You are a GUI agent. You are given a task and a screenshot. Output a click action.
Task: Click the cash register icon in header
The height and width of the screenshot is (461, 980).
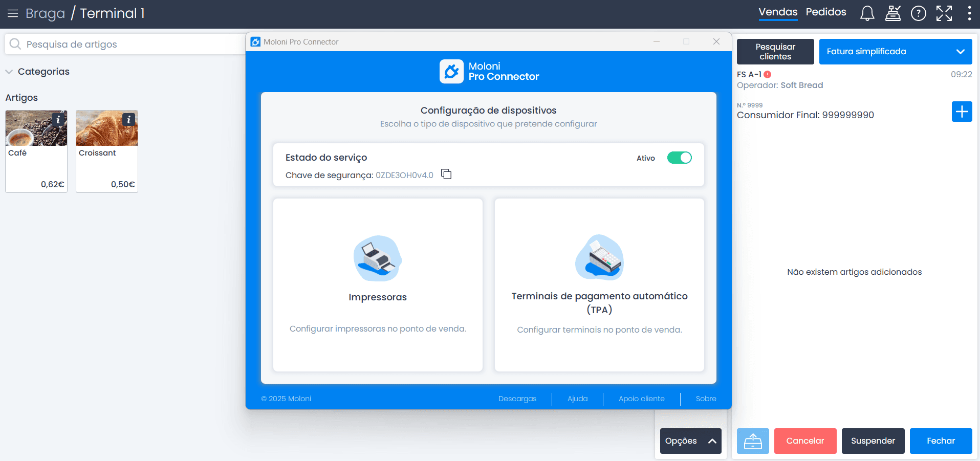pyautogui.click(x=893, y=13)
